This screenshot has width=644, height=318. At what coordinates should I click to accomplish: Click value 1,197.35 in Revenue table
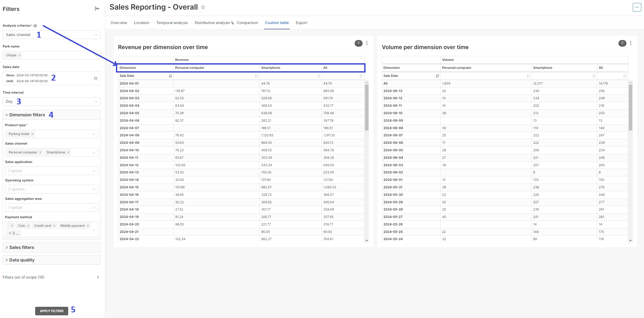[329, 135]
